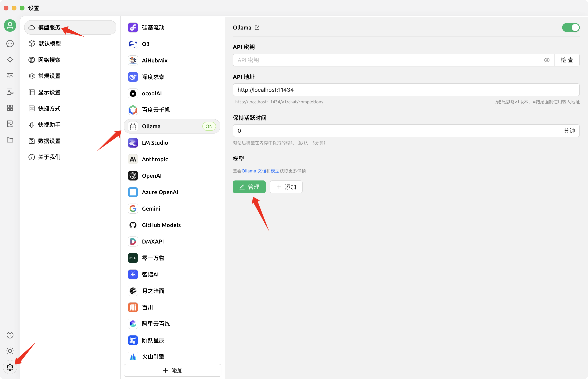Select the AiHubMix provider icon

pos(133,61)
